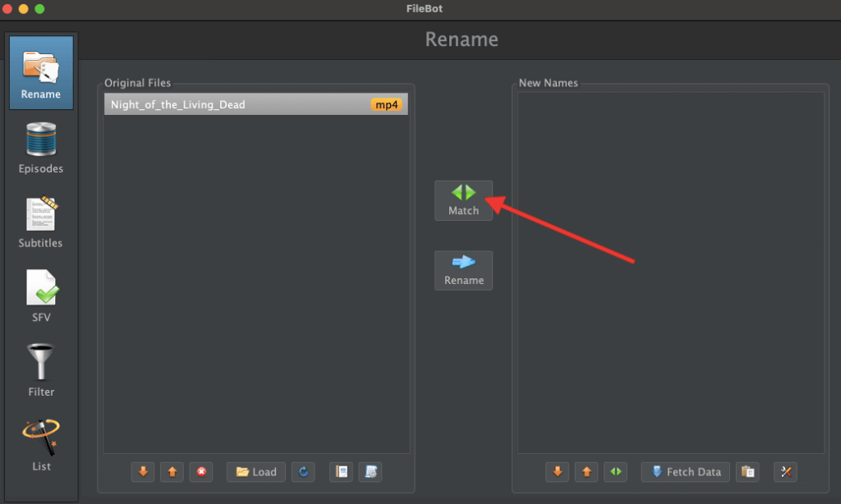Image resolution: width=841 pixels, height=504 pixels.
Task: Go to the SFV checksum panel
Action: coord(41,296)
